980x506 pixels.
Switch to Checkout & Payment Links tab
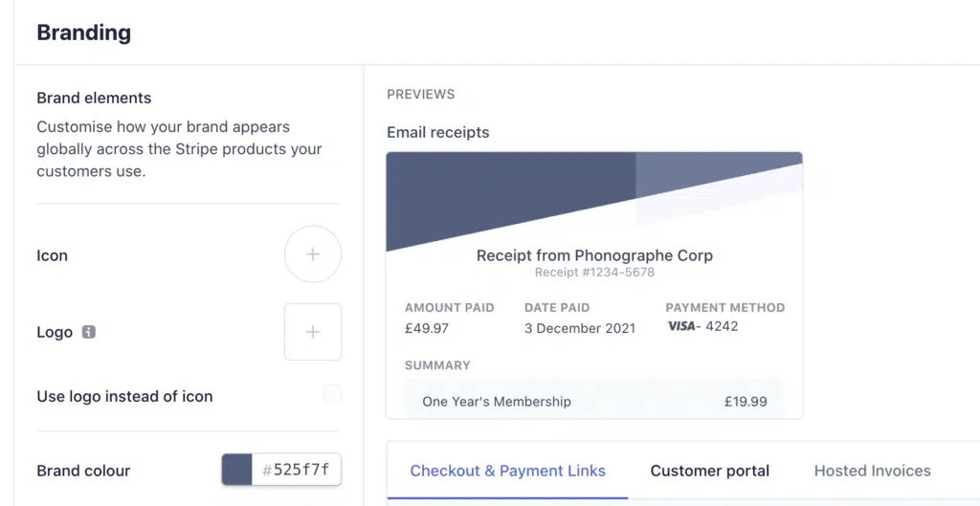click(507, 471)
